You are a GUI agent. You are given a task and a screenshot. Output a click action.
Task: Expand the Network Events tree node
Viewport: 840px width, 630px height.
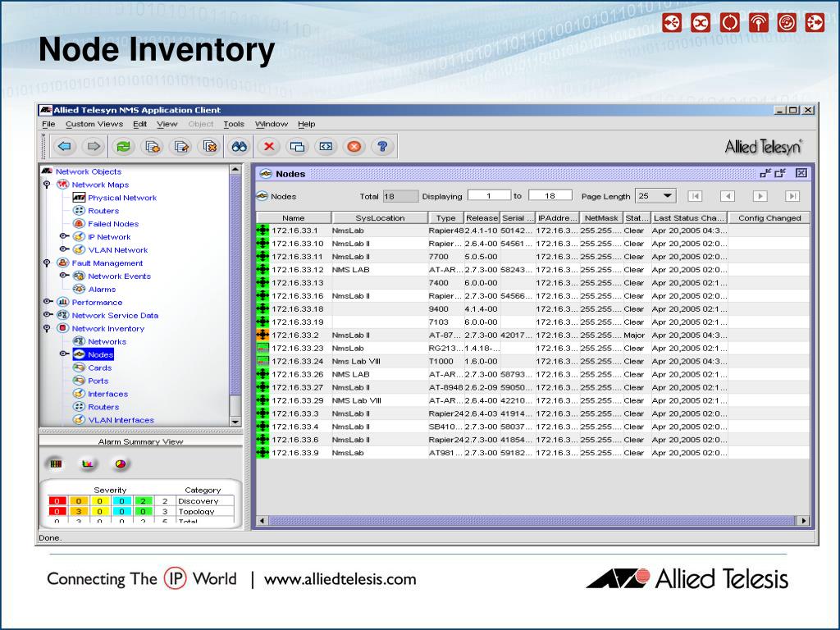(x=64, y=276)
